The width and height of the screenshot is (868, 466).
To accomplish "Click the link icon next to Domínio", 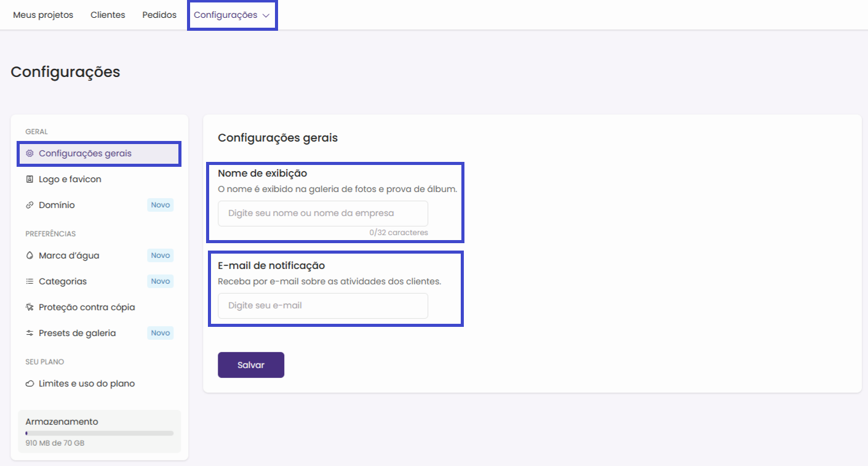I will point(30,205).
